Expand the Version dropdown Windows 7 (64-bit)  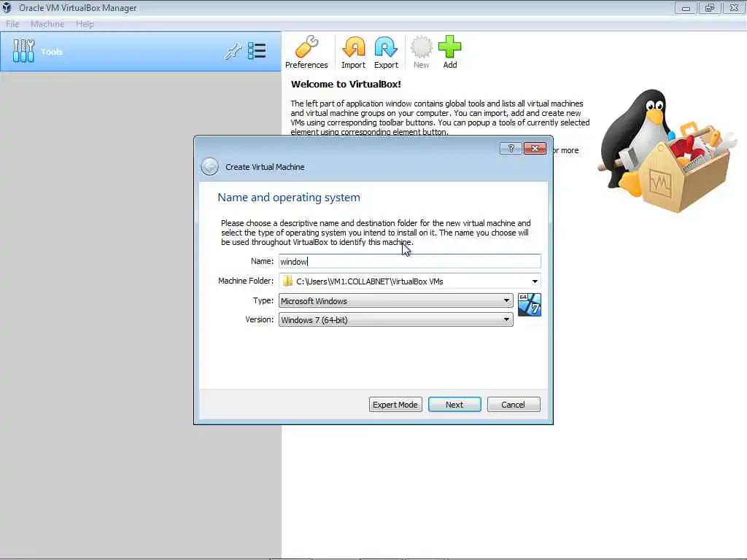point(395,319)
